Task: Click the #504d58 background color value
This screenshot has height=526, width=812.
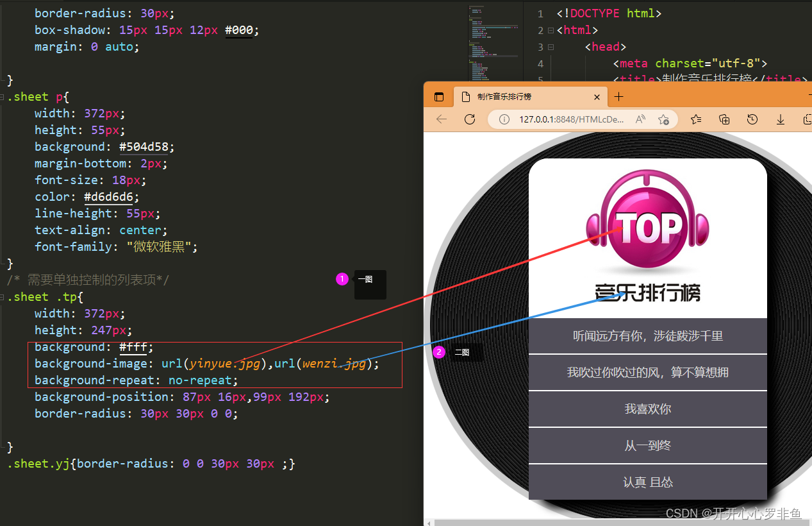Action: (x=144, y=147)
